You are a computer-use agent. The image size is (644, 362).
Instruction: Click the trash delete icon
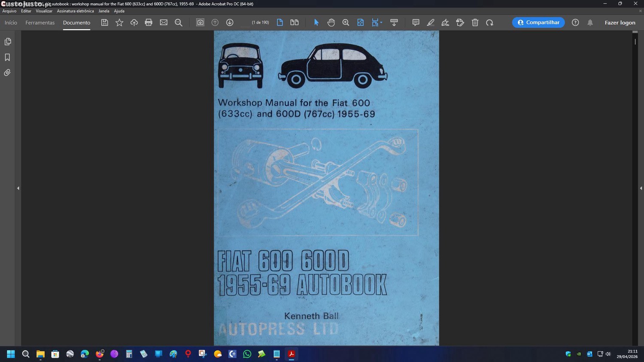coord(475,23)
